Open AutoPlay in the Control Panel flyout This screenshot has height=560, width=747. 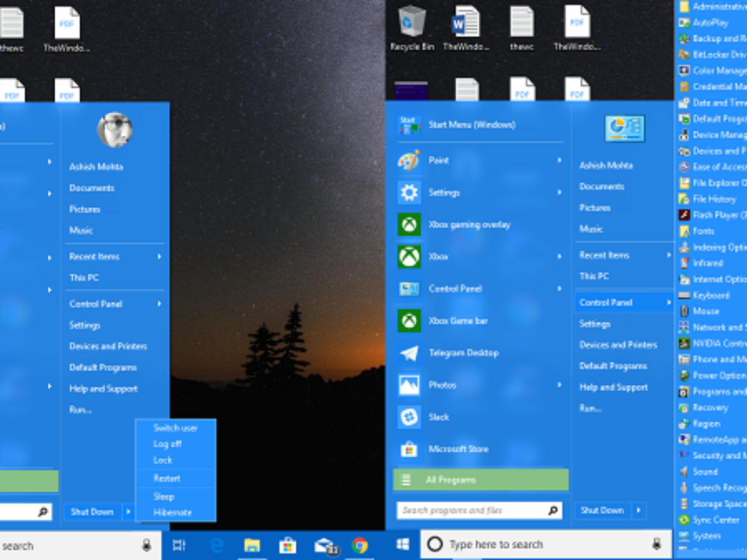(710, 22)
